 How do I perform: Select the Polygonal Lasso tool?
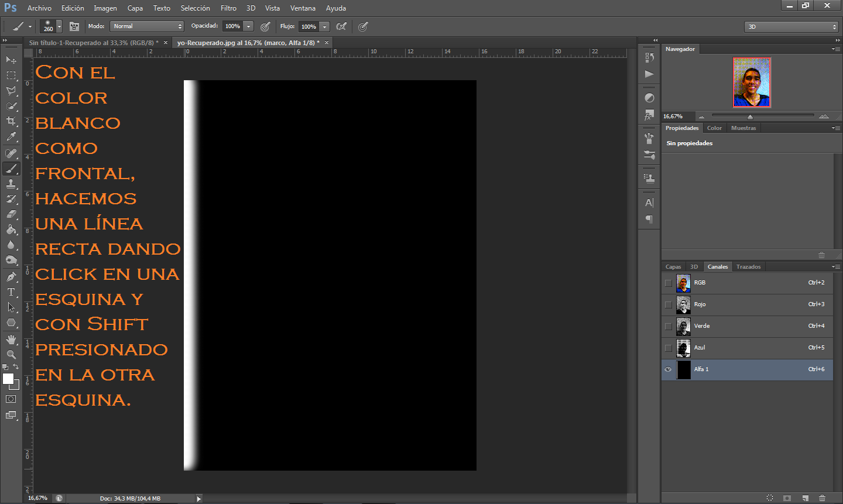pyautogui.click(x=11, y=91)
